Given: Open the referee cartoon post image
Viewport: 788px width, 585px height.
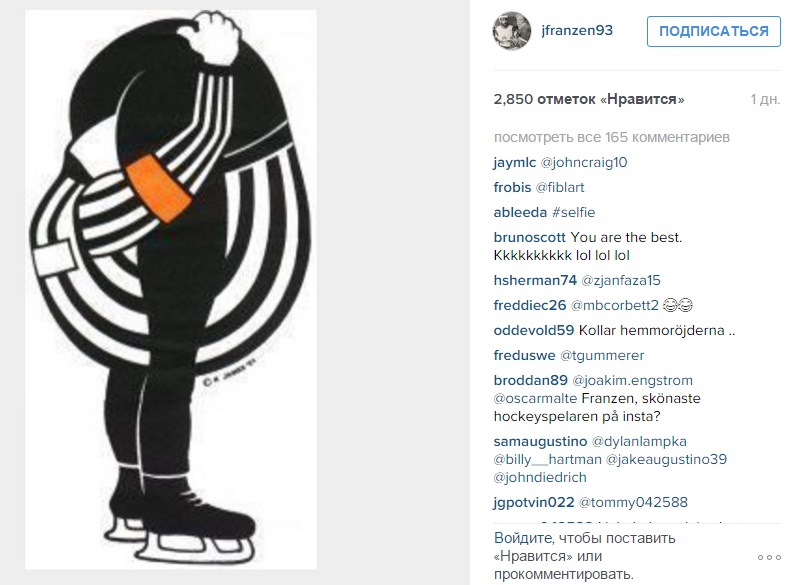Looking at the screenshot, I should [x=171, y=289].
